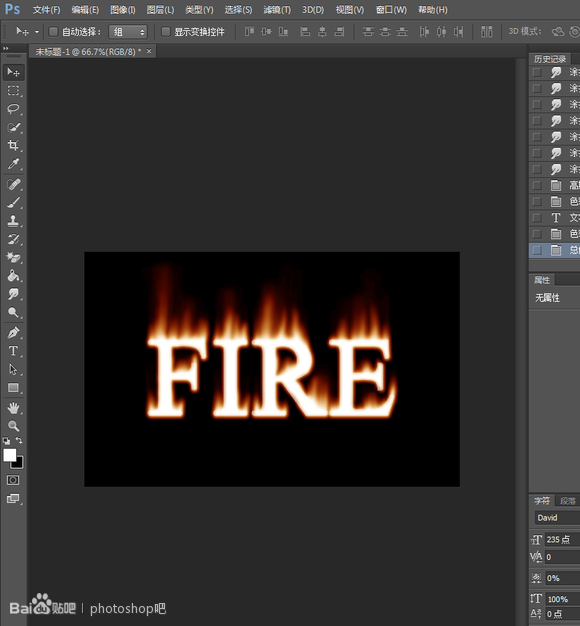Click the FIRE text on the canvas
This screenshot has width=580, height=626.
[x=271, y=377]
